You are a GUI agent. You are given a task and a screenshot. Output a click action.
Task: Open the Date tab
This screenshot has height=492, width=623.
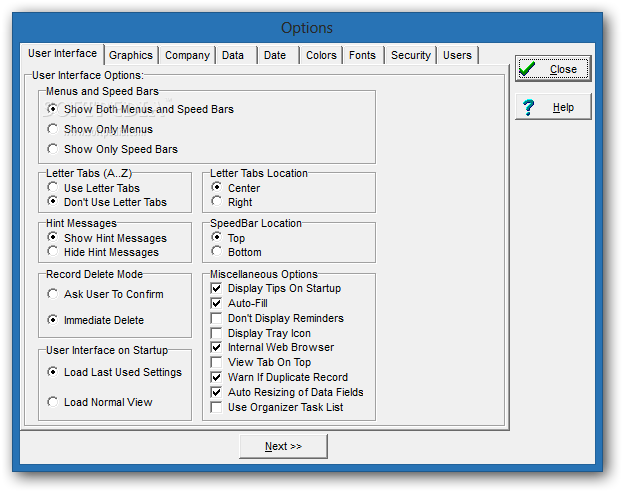pyautogui.click(x=279, y=55)
